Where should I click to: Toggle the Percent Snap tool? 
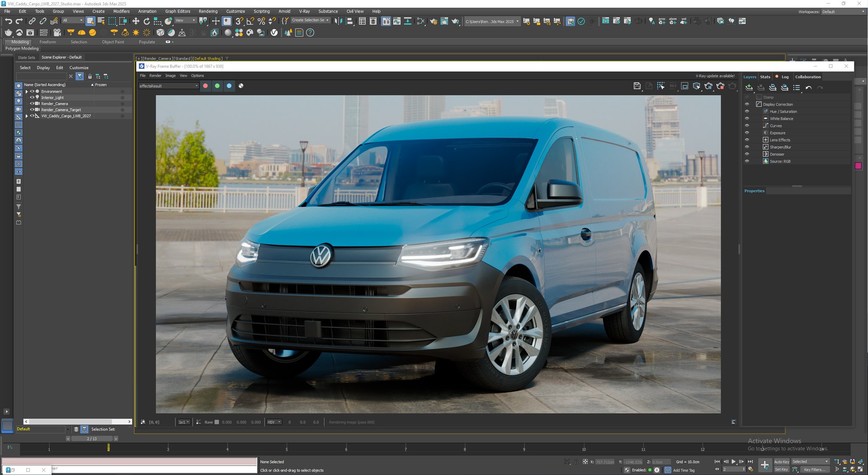coord(261,21)
